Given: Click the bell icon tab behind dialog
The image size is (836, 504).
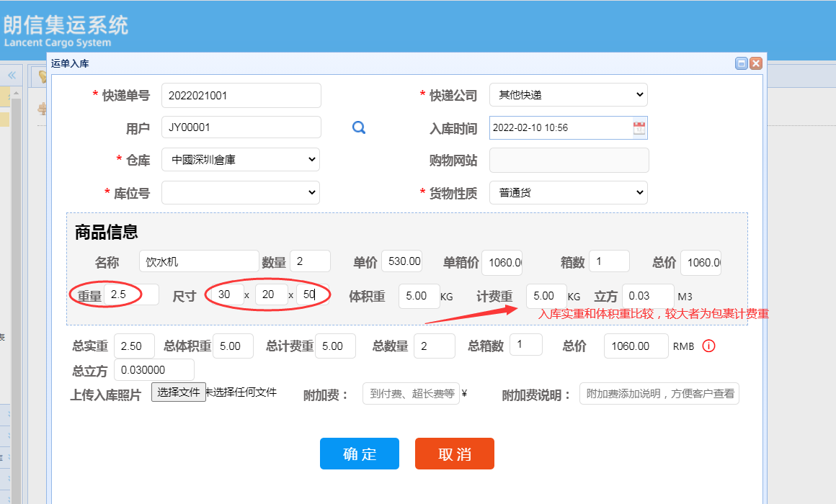Looking at the screenshot, I should pyautogui.click(x=42, y=77).
